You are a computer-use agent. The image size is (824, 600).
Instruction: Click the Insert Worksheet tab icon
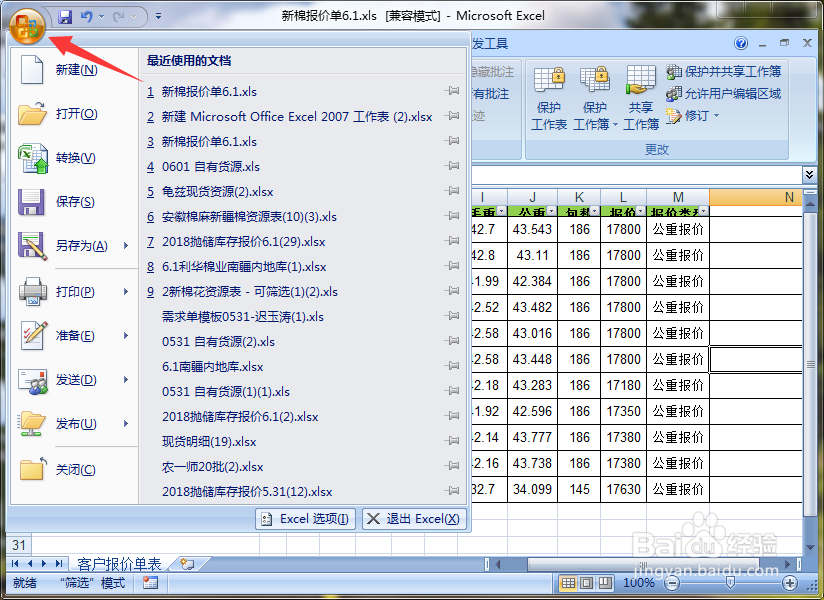[187, 564]
